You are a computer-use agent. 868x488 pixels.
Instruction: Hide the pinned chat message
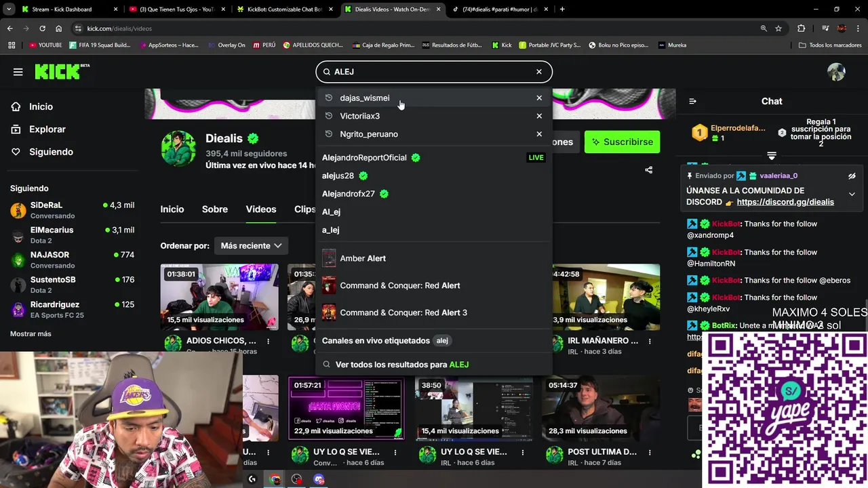852,176
